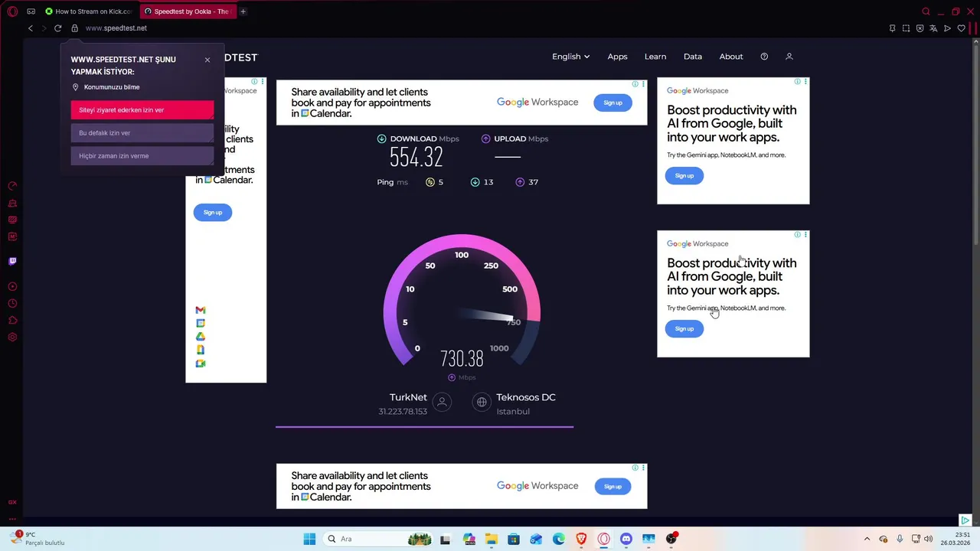Open a new tab with plus button
This screenshot has width=980, height=551.
[x=243, y=11]
